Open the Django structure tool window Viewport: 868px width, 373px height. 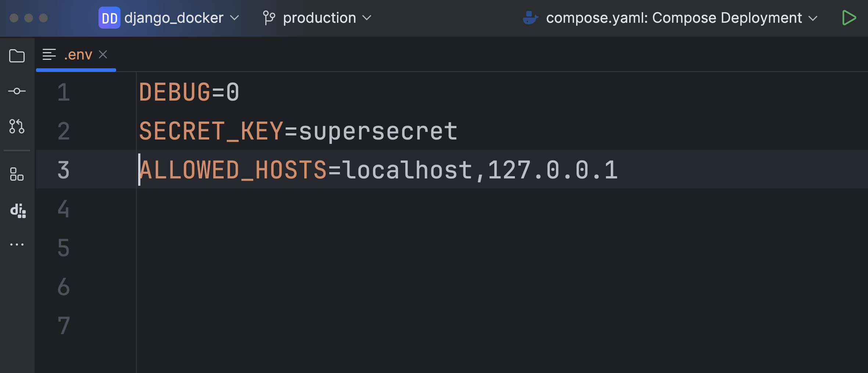[x=18, y=210]
